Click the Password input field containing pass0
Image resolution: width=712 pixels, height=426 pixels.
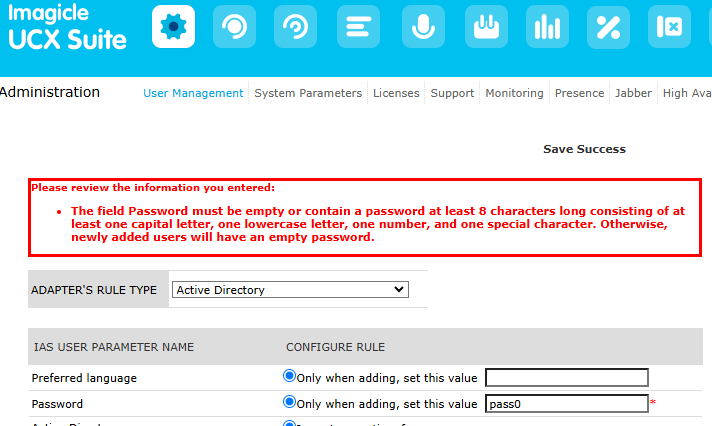coord(566,404)
